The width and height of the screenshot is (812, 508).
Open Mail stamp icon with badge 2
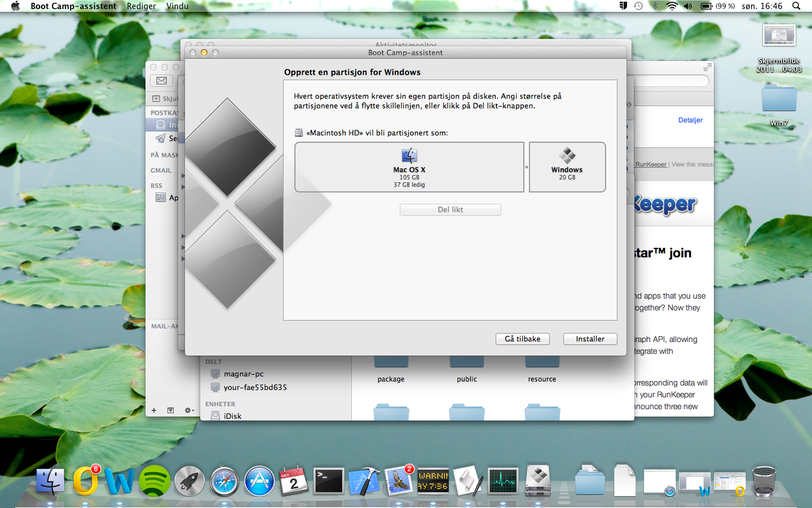(x=399, y=481)
